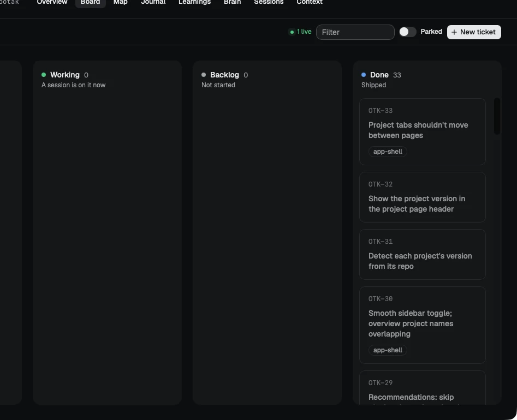Click the app-shell tag on OTK-33
This screenshot has width=517, height=420.
click(388, 152)
